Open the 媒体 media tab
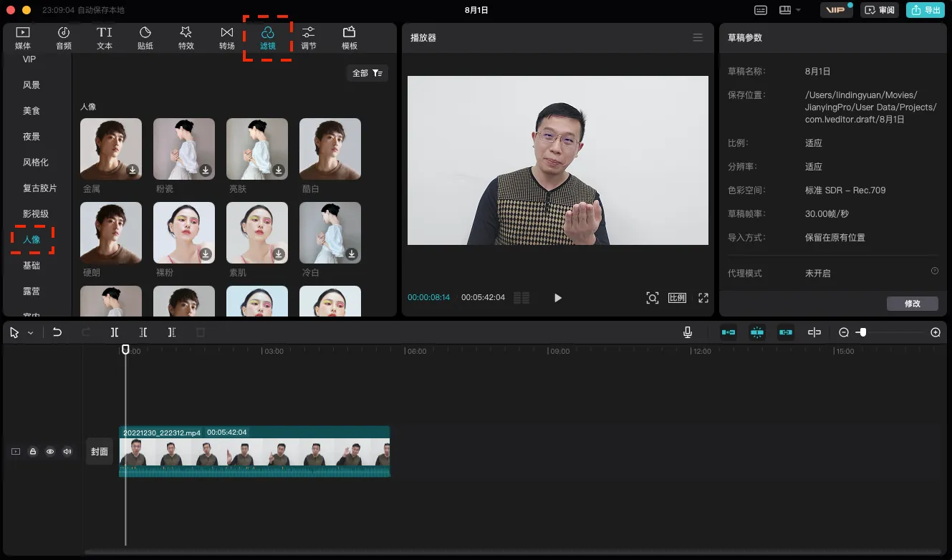Viewport: 952px width, 560px height. pos(23,38)
